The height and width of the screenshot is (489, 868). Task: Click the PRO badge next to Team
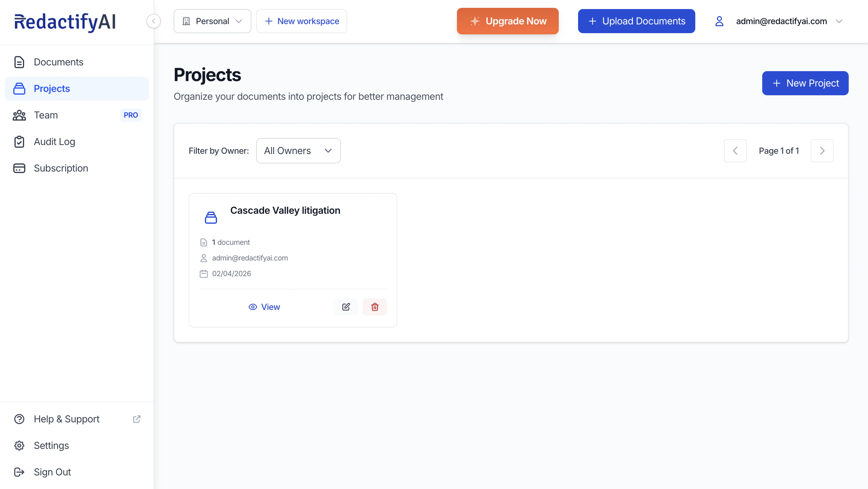pos(131,115)
